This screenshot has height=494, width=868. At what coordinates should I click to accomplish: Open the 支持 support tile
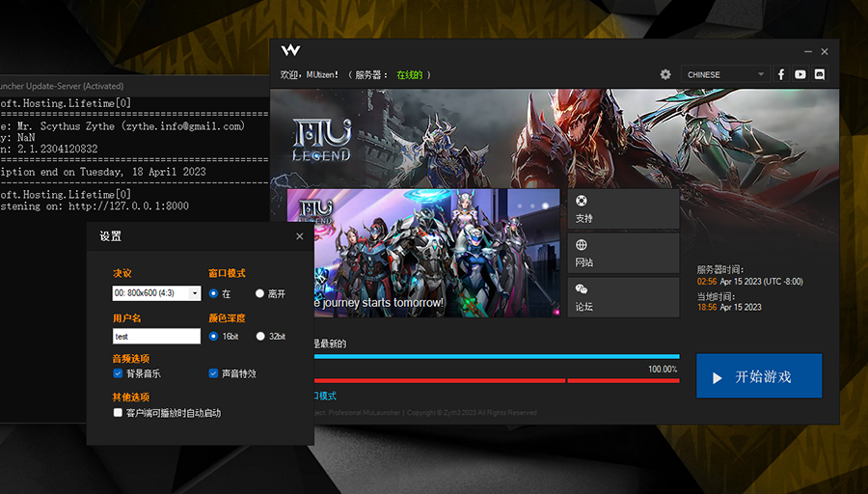coord(623,209)
